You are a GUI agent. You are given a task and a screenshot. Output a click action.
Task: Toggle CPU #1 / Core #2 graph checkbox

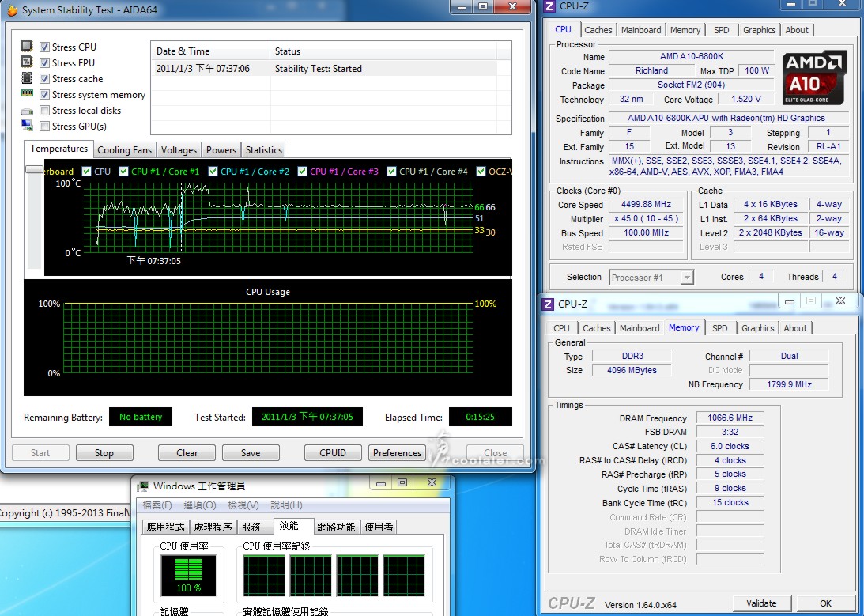click(213, 172)
